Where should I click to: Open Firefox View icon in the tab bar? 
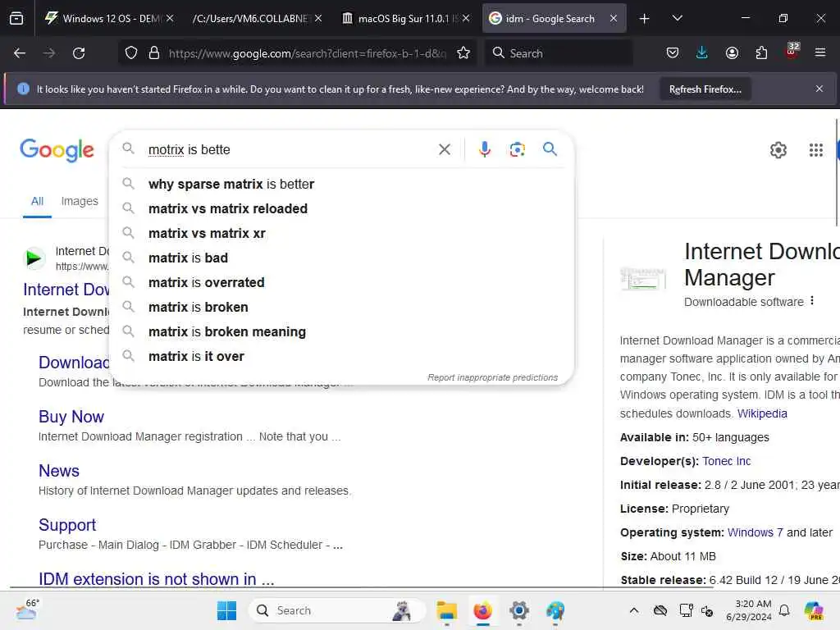pos(16,18)
